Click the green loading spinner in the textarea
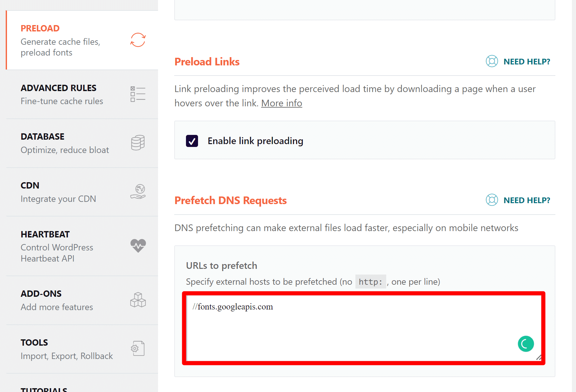 point(526,344)
